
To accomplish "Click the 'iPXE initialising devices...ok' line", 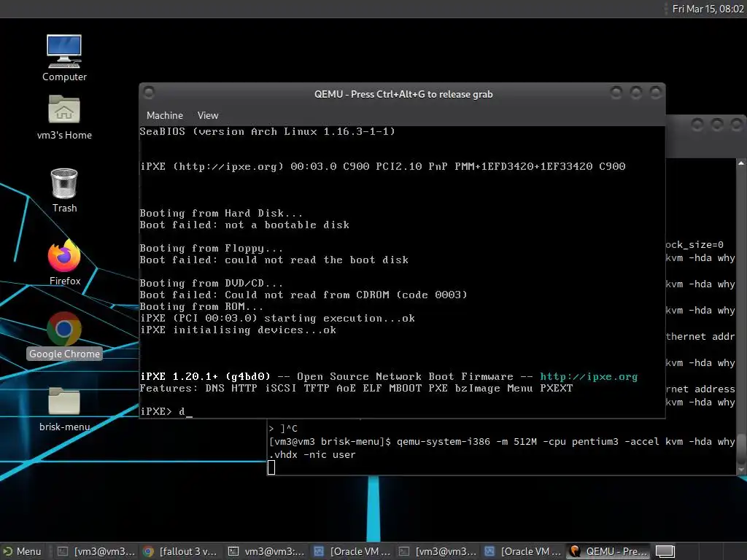I will coord(238,330).
